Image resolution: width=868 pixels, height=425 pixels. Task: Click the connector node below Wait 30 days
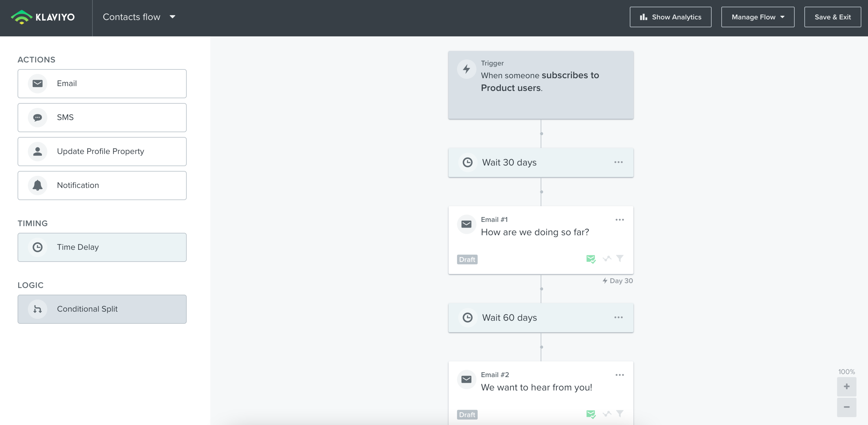541,192
